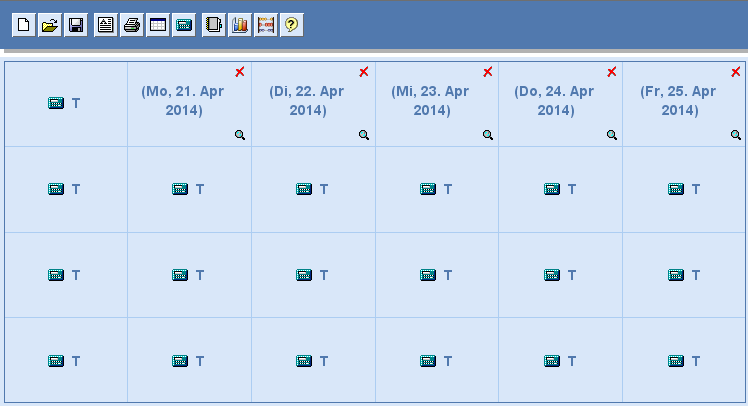This screenshot has width=748, height=406.
Task: Open the spiral notebook icon
Action: pyautogui.click(x=213, y=25)
